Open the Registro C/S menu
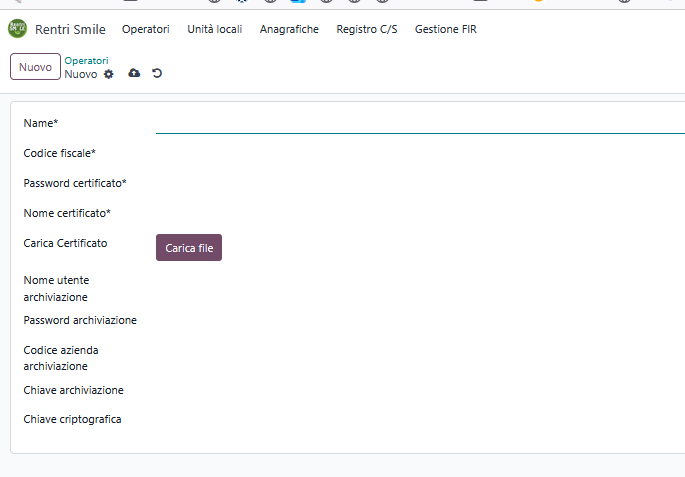685x477 pixels. [367, 29]
